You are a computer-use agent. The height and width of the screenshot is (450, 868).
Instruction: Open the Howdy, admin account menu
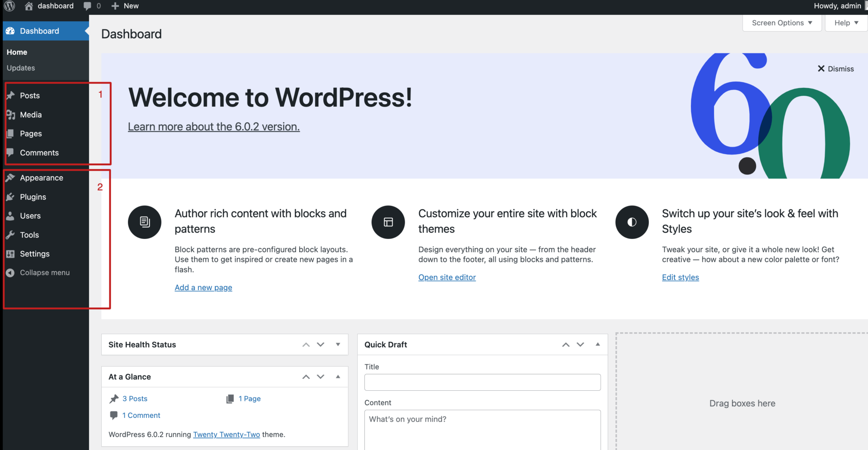[837, 6]
